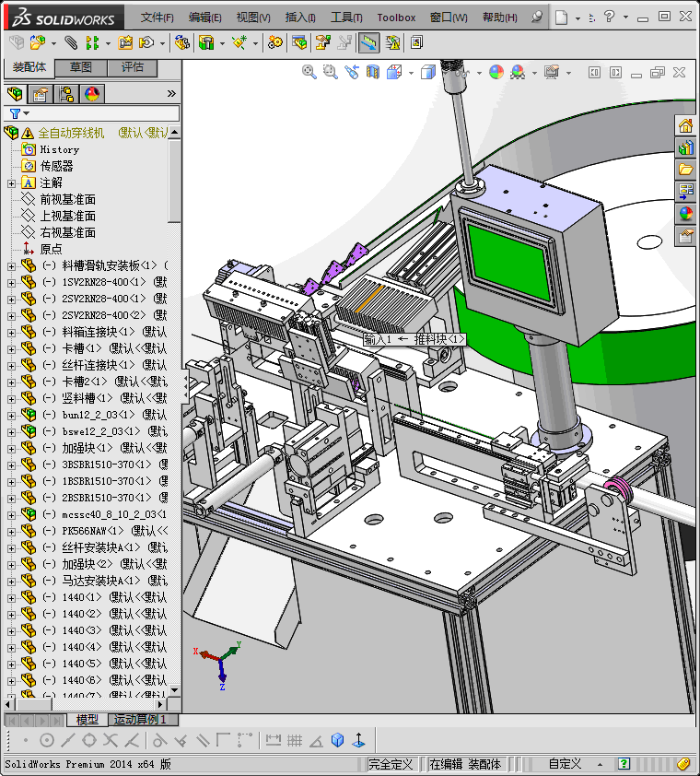Click the Zoom to Fit magnifier icon

309,72
